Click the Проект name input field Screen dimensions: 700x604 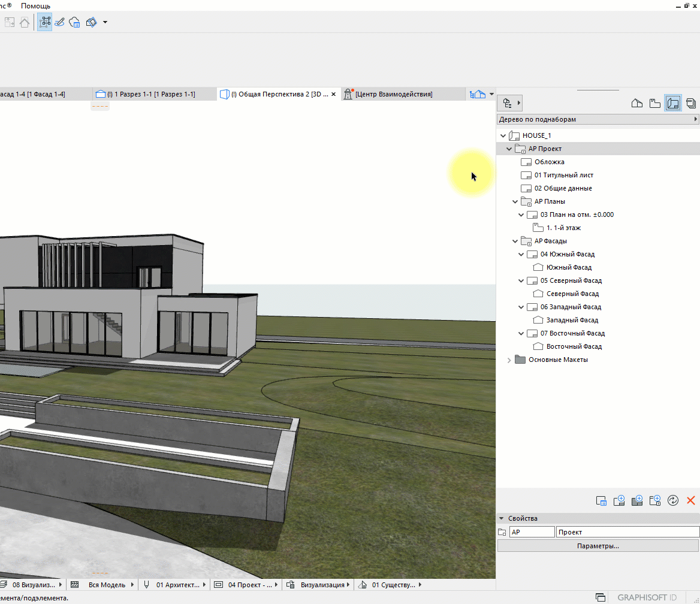pyautogui.click(x=627, y=532)
